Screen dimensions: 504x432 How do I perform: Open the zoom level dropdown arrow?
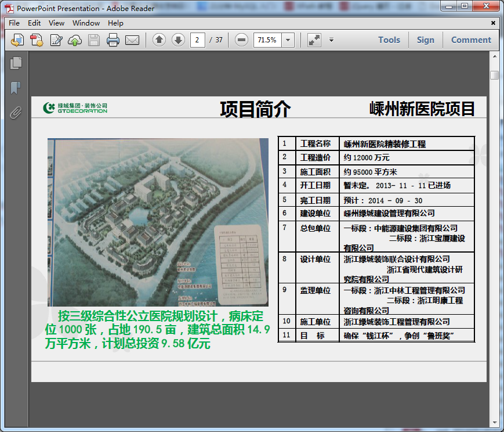pos(288,40)
